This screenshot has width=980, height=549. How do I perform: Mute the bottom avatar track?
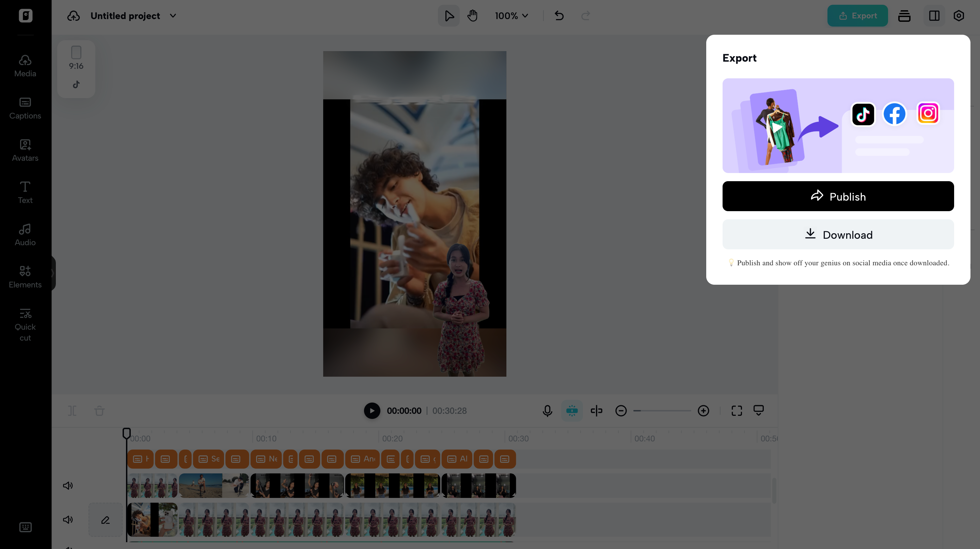coord(68,519)
